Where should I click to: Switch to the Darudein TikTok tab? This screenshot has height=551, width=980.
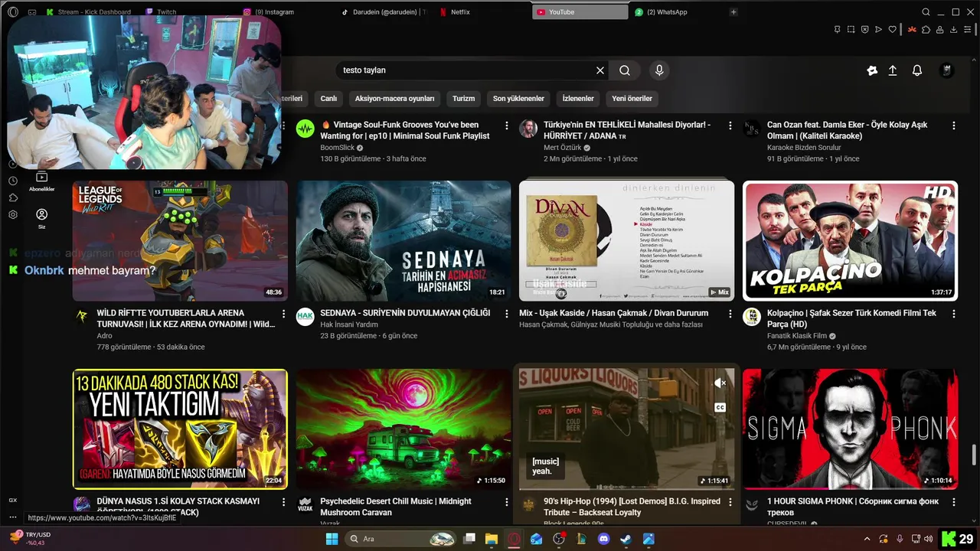point(385,12)
